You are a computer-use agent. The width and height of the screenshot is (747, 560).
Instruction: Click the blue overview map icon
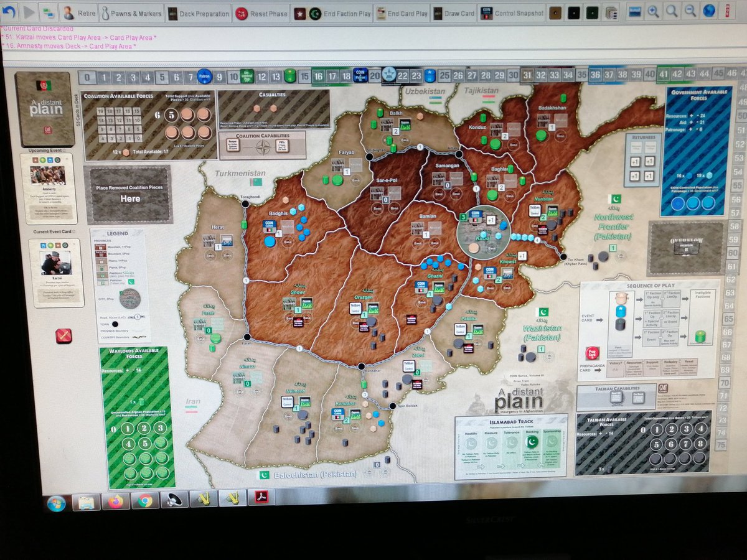634,11
